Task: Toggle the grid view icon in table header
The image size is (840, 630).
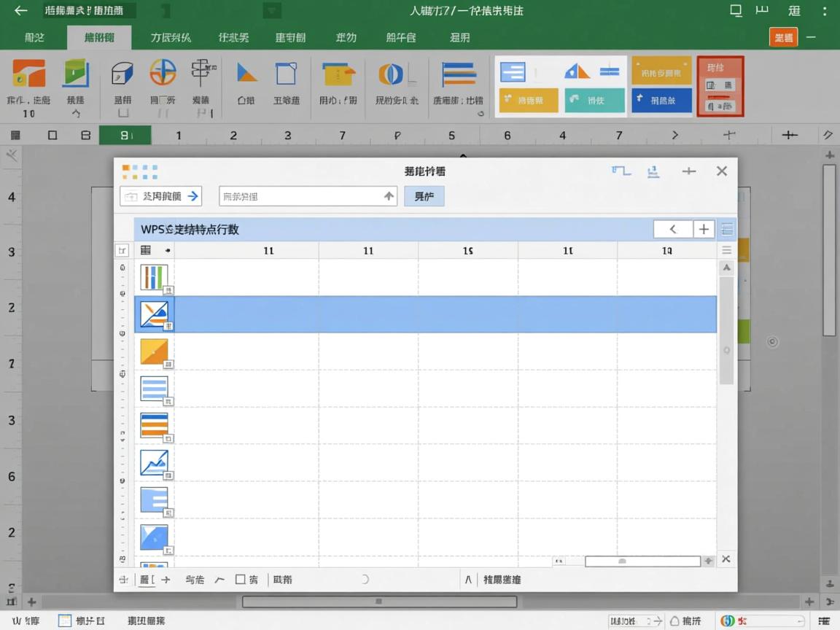Action: tap(146, 250)
